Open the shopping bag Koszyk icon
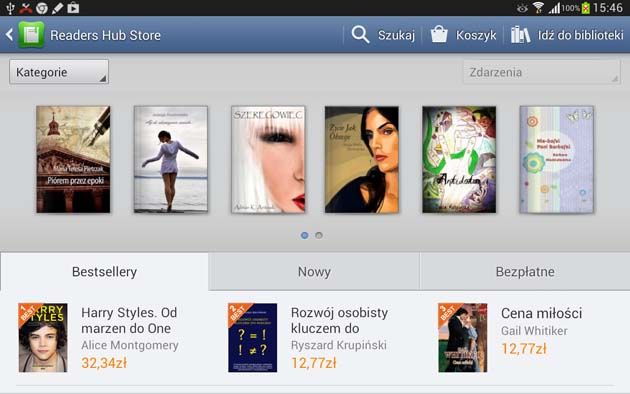This screenshot has height=394, width=630. click(x=439, y=35)
